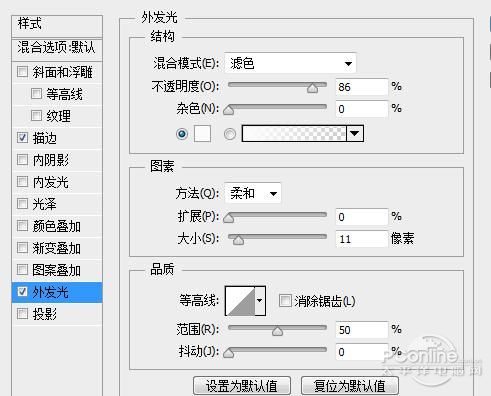Click the 杂色 slider handle
Screen dimensions: 491x396
(229, 110)
